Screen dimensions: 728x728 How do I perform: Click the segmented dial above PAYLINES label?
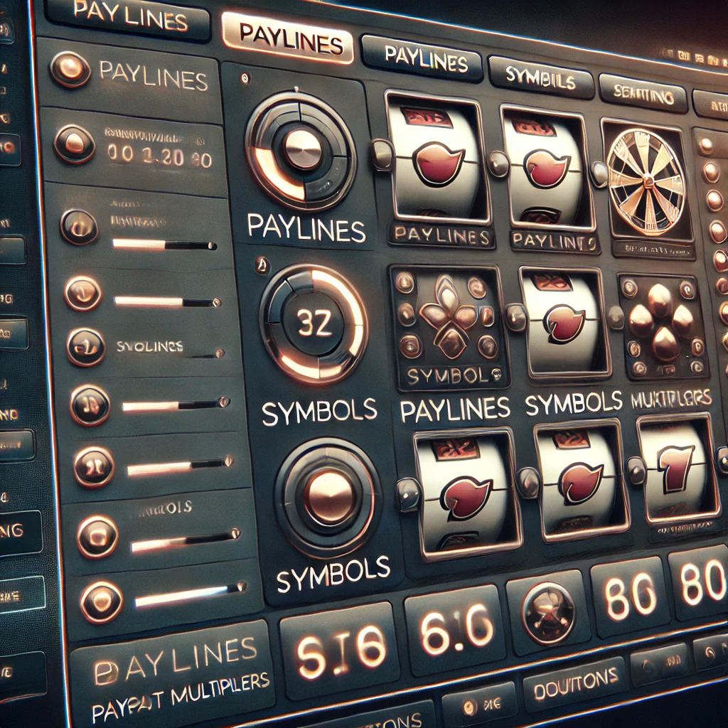pos(301,150)
